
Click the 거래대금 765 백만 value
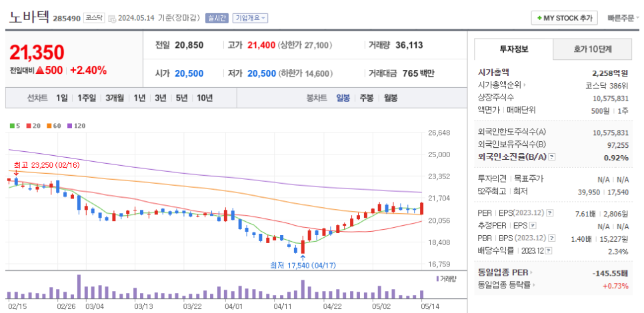(419, 73)
